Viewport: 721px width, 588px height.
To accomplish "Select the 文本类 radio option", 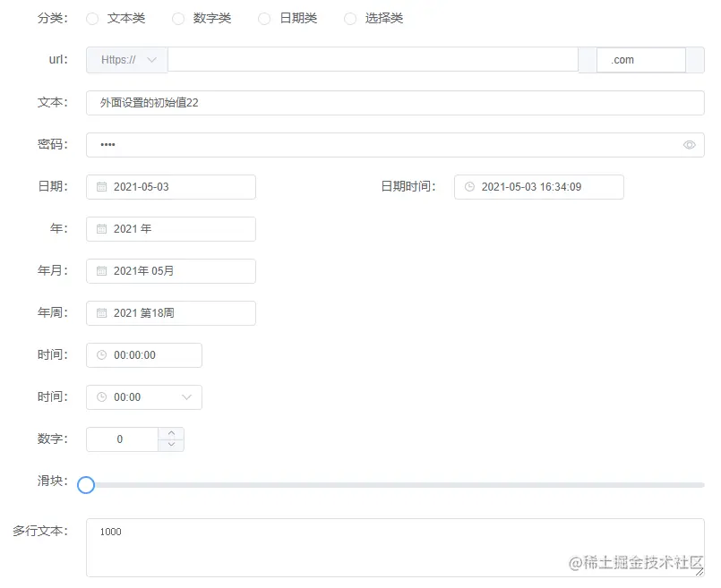I will 92,19.
